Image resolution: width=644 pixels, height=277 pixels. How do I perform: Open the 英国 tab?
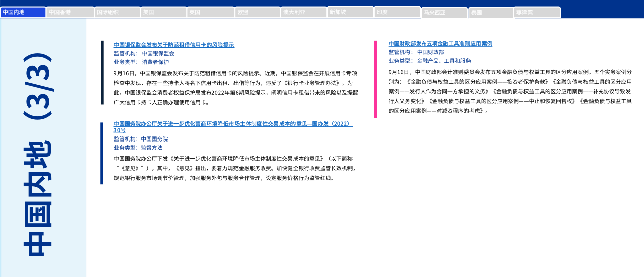(x=210, y=12)
